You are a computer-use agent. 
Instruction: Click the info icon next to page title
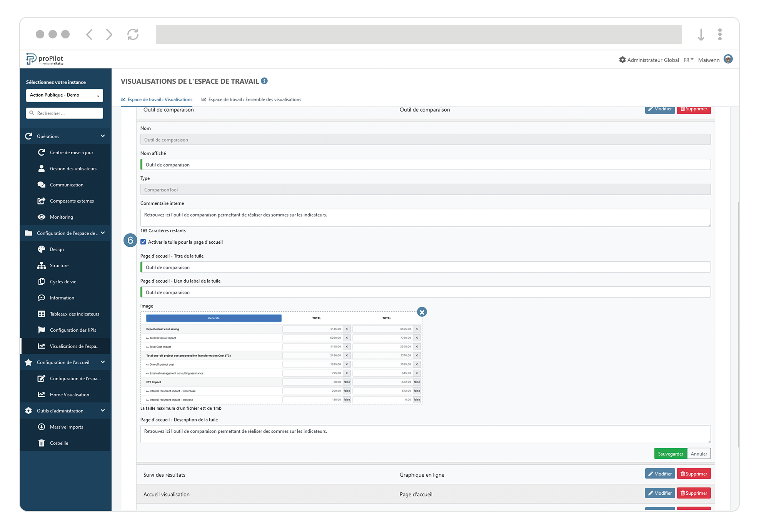[x=264, y=81]
